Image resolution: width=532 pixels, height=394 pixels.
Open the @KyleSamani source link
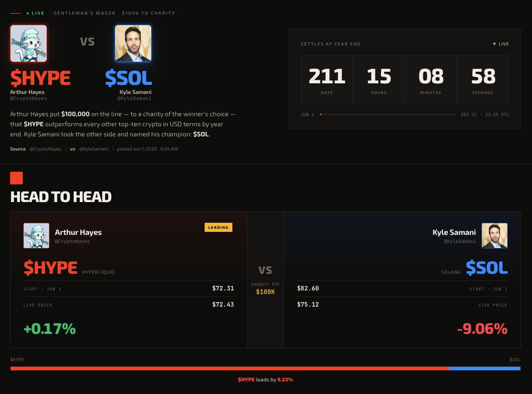click(93, 149)
